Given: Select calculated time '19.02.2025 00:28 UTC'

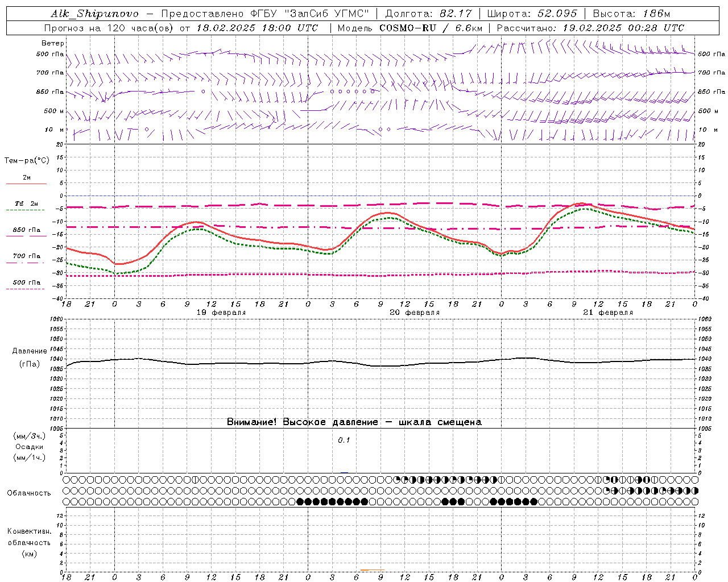Looking at the screenshot, I should [623, 28].
